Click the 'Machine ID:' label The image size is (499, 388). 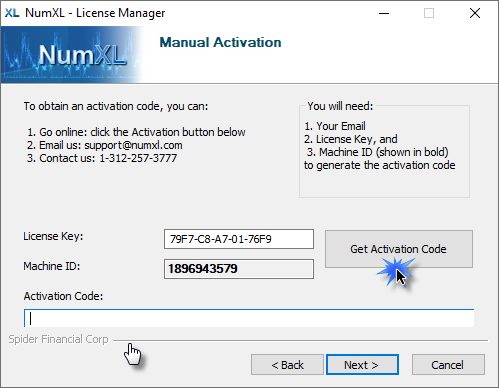coord(52,266)
